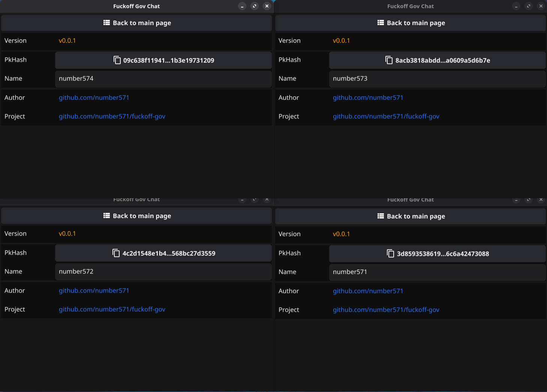Follow the Author link in the number573 window

click(368, 98)
